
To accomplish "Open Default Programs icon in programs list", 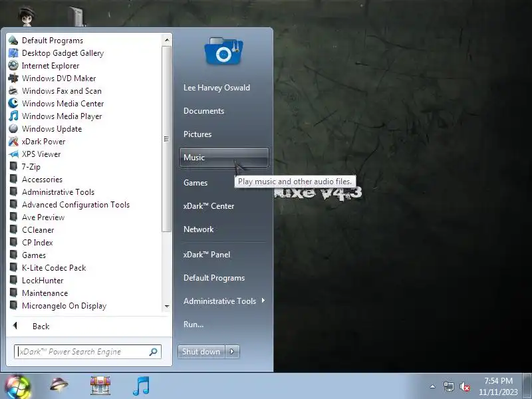I will pyautogui.click(x=13, y=41).
